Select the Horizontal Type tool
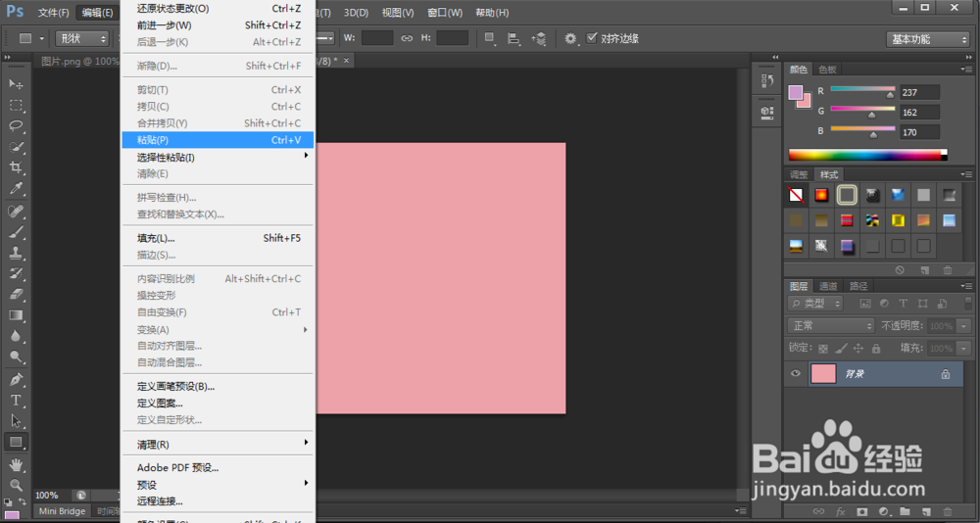Viewport: 980px width, 523px height. tap(16, 400)
